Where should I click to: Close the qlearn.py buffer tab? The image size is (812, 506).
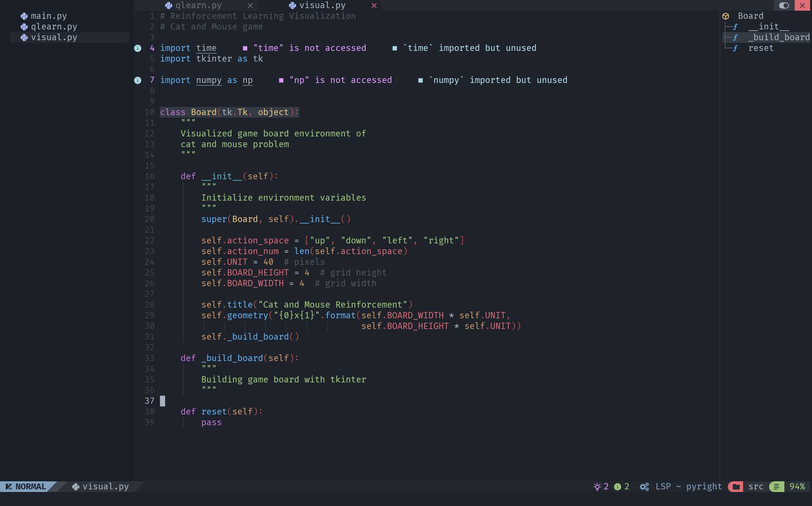click(x=250, y=6)
